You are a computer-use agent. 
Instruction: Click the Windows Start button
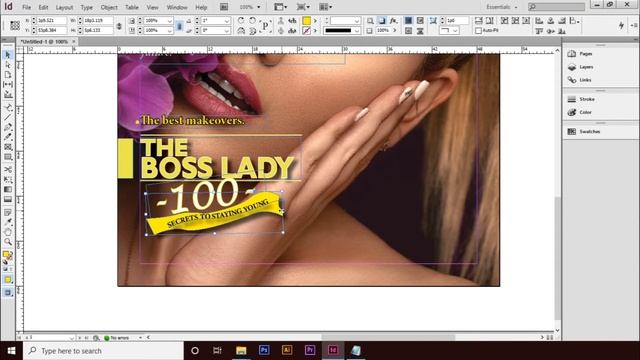(x=11, y=351)
